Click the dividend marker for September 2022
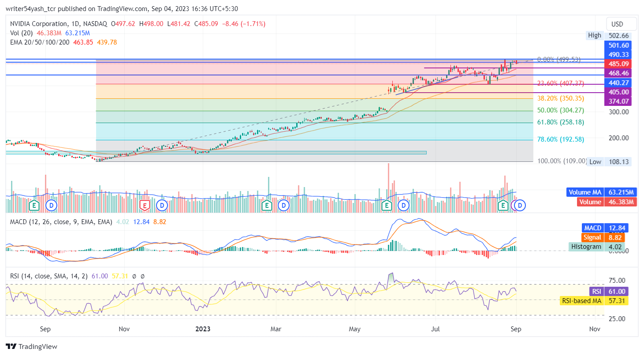 (52, 205)
